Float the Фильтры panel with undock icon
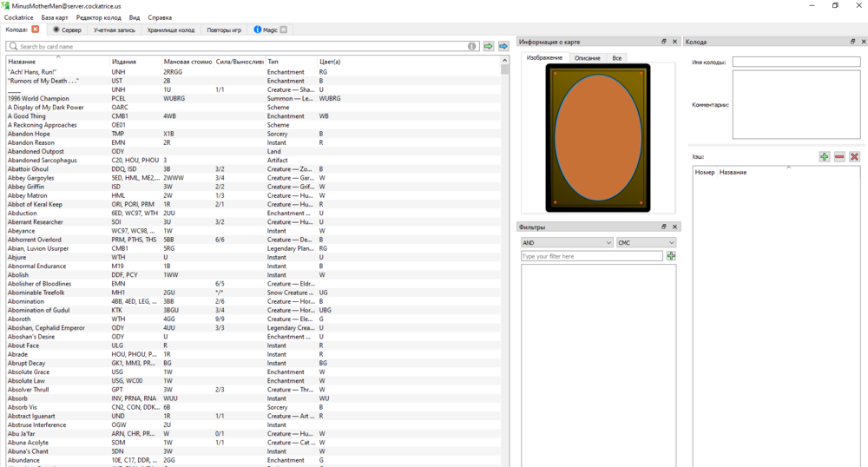 [x=664, y=227]
